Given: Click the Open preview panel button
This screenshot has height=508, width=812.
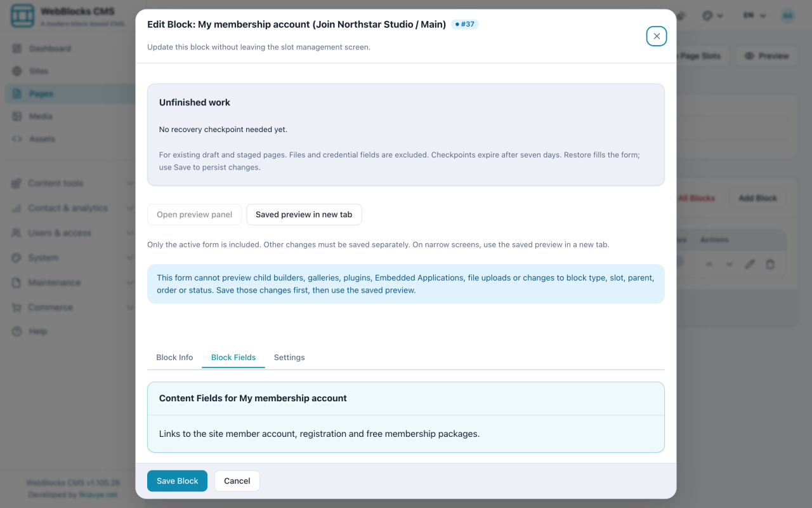Looking at the screenshot, I should 195,215.
